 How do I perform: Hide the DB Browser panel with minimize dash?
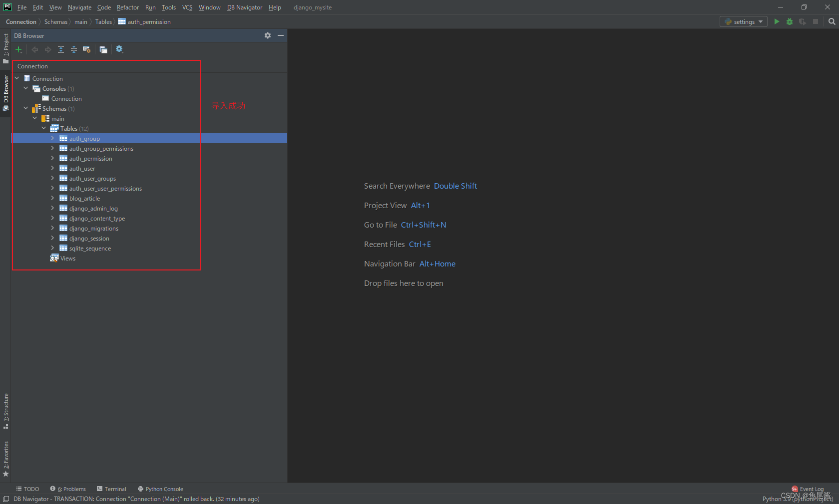pyautogui.click(x=281, y=35)
